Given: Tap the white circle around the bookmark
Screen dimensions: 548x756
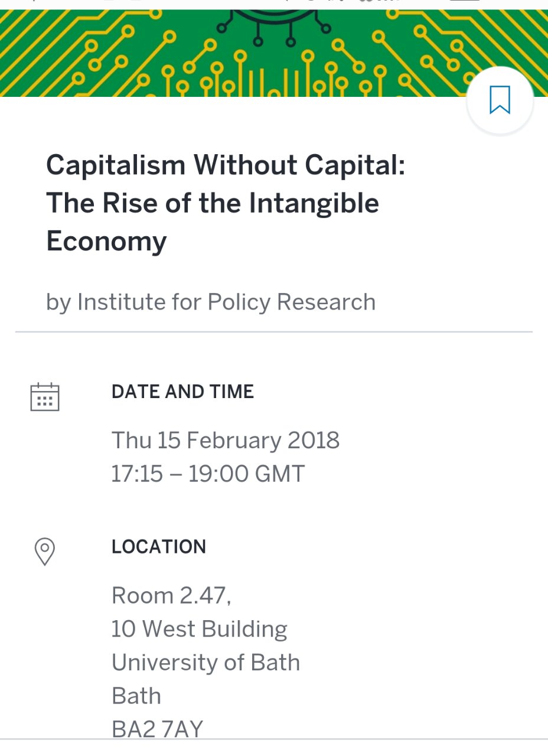Looking at the screenshot, I should pyautogui.click(x=500, y=101).
